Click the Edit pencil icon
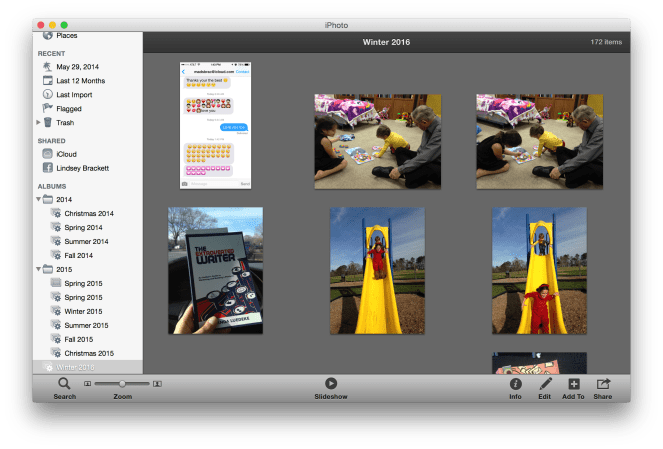Image resolution: width=663 pixels, height=449 pixels. coord(545,384)
